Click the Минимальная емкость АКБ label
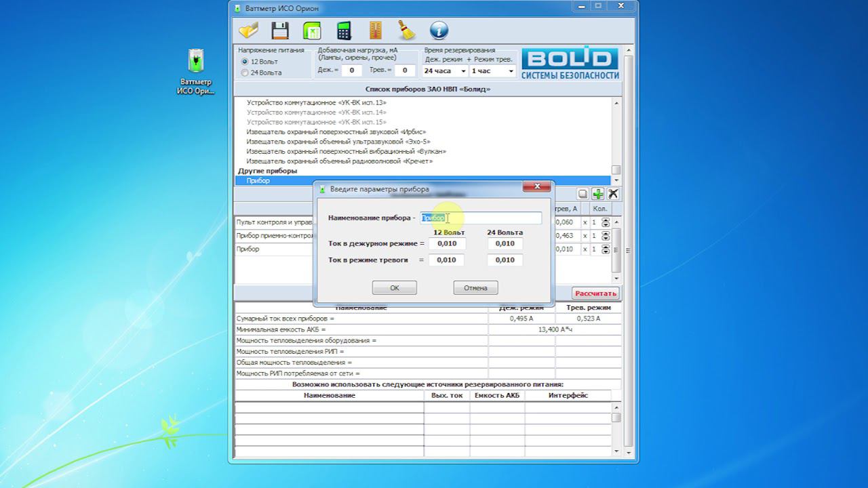The image size is (868, 488). (x=281, y=329)
